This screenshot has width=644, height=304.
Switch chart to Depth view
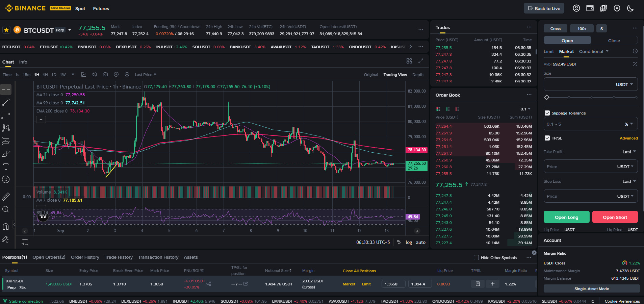pyautogui.click(x=418, y=75)
